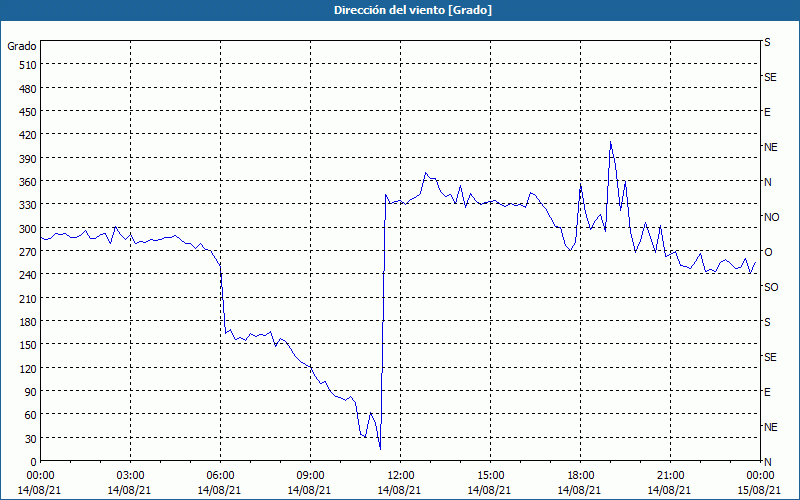Click the 00:00 time label dated 15/08/21
The height and width of the screenshot is (500, 800).
[x=760, y=476]
